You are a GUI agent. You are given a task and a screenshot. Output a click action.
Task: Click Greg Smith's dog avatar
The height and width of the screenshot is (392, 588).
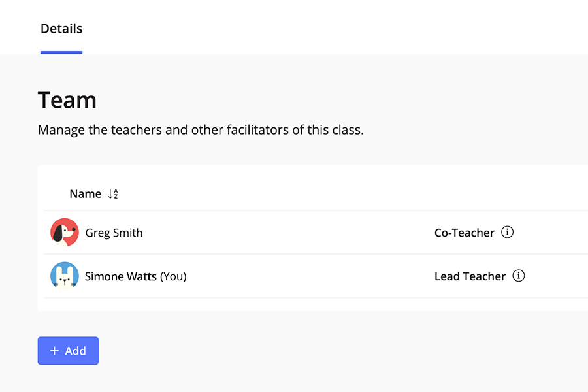click(65, 233)
